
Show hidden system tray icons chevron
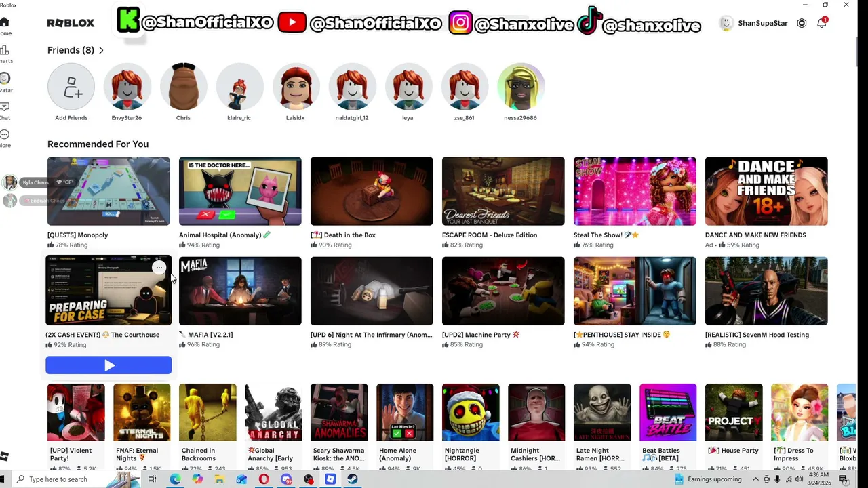point(756,479)
